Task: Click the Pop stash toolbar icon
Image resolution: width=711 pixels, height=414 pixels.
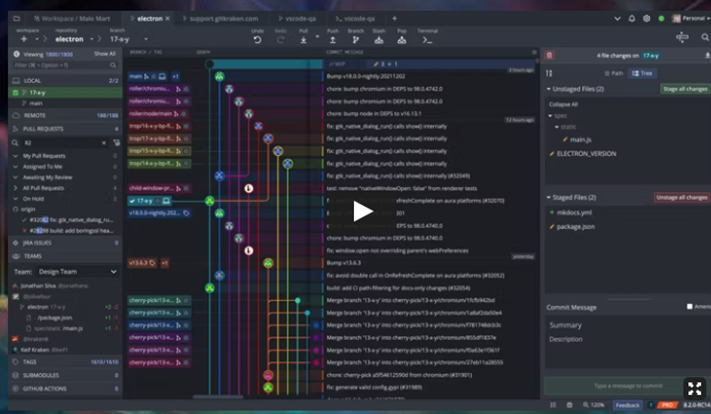Action: point(402,40)
